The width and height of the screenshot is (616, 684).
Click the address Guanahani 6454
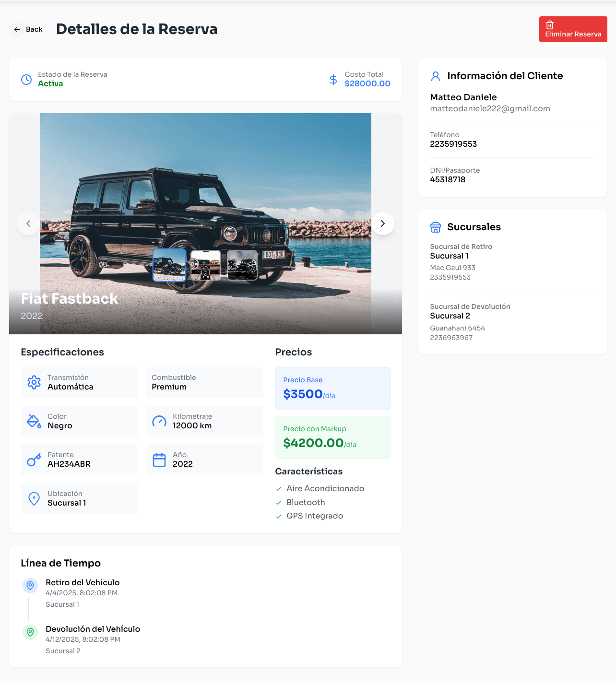tap(457, 328)
